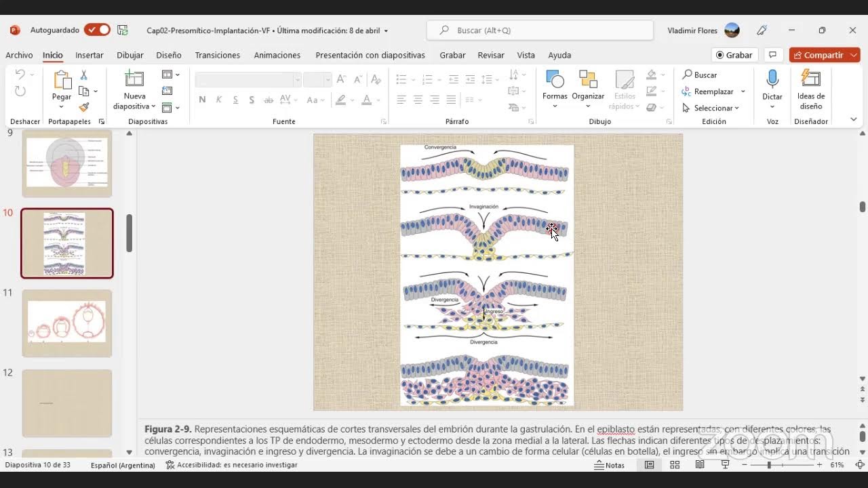
Task: Toggle underline S formatting
Action: [x=235, y=100]
